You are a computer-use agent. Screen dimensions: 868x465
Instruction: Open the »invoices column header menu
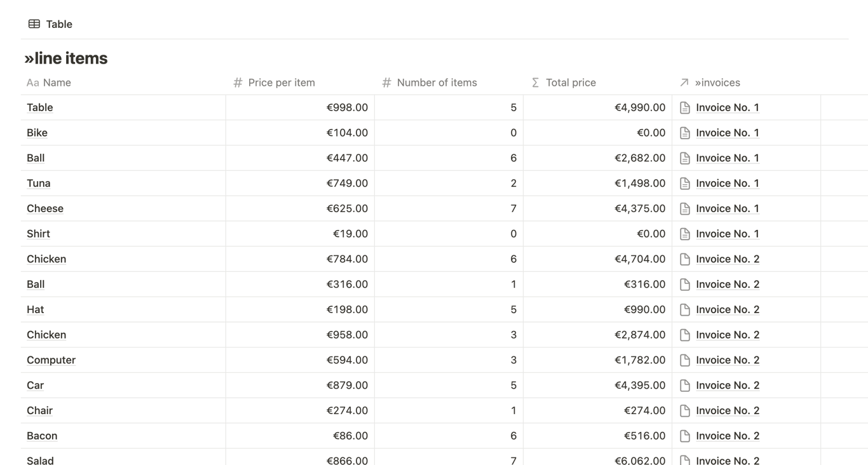(717, 83)
